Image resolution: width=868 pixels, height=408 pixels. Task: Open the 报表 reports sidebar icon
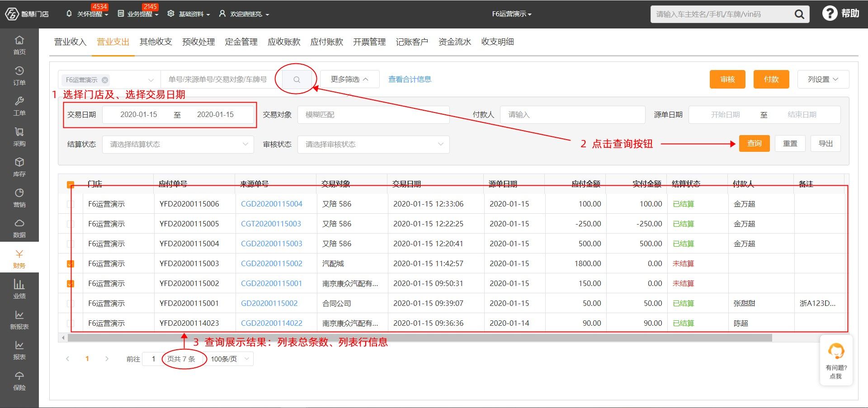click(19, 350)
